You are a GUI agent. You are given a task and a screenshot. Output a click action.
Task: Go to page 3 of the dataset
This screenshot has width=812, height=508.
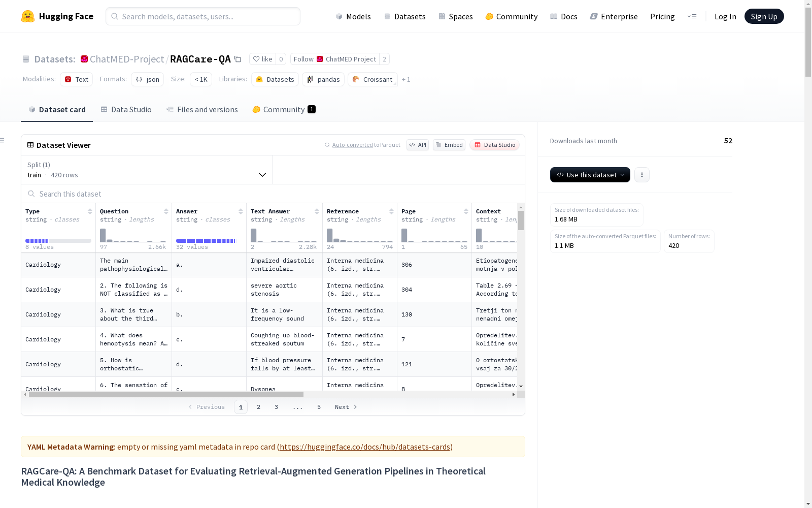tap(277, 407)
